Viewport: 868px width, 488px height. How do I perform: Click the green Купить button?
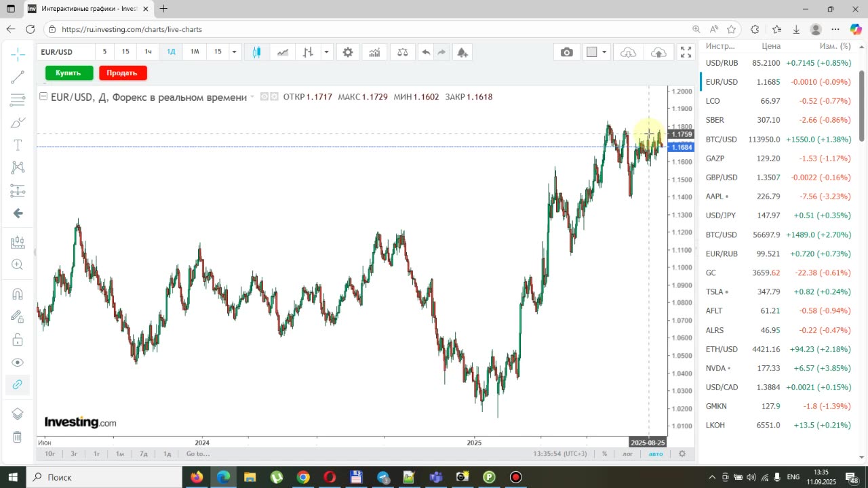click(x=68, y=73)
